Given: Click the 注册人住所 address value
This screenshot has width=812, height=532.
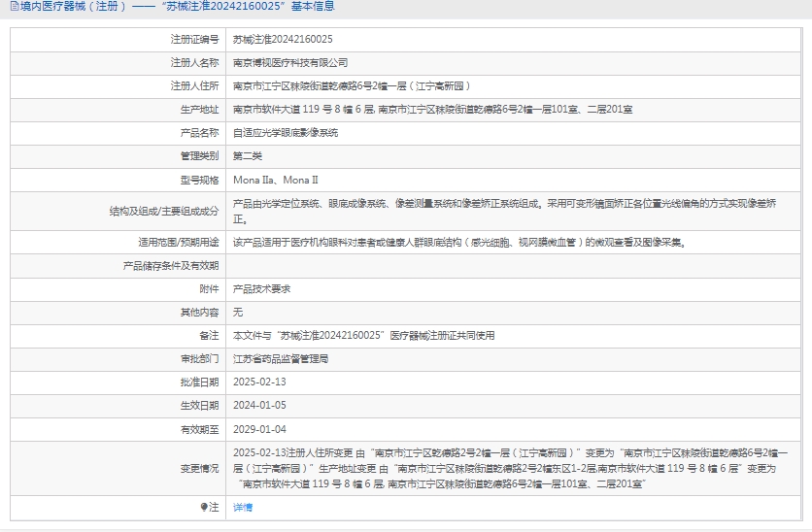Looking at the screenshot, I should tap(352, 86).
